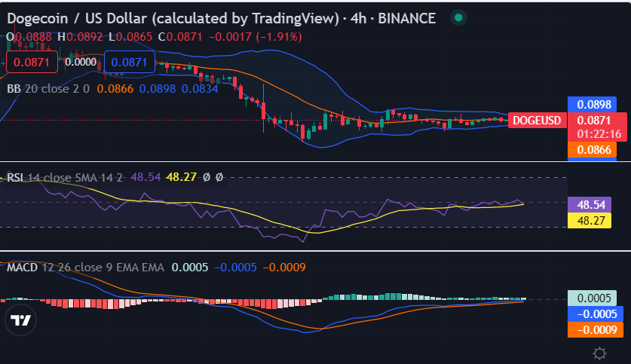Open chart settings with the gear icon
Screen dimensions: 631x364
[x=600, y=353]
